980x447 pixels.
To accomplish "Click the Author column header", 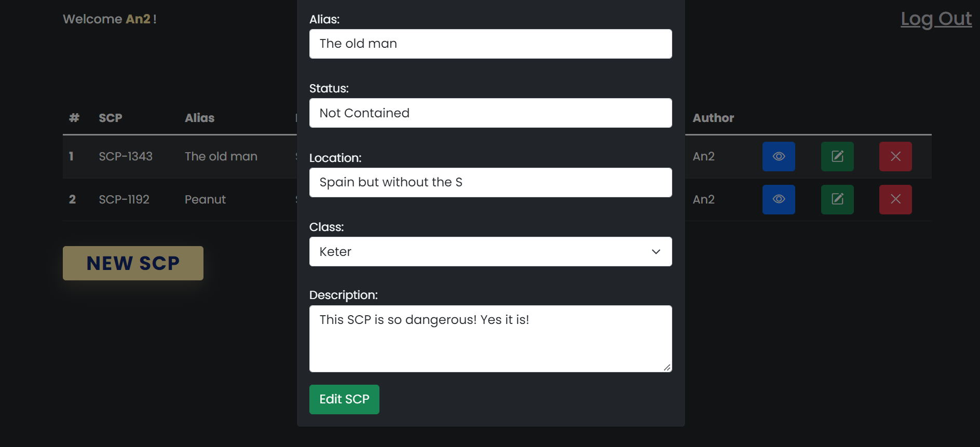I will (713, 118).
